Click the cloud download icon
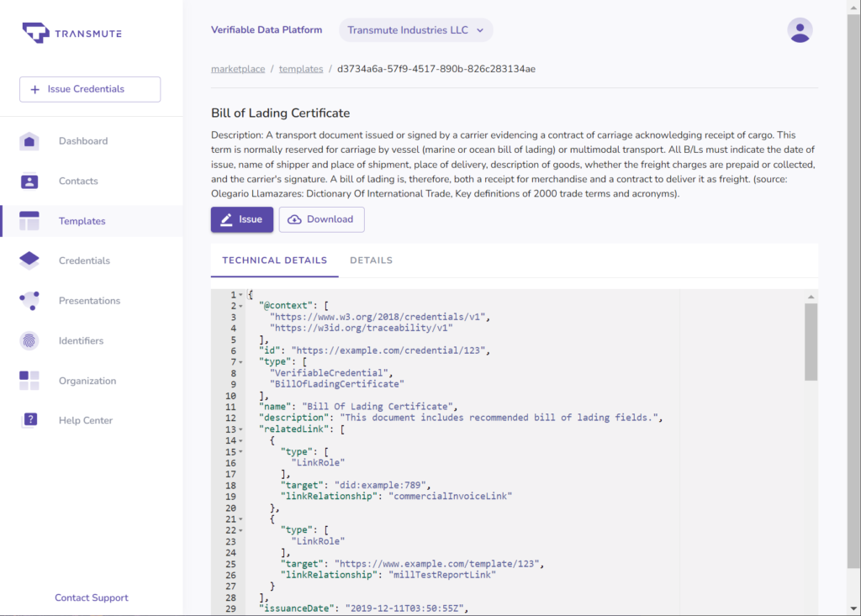The width and height of the screenshot is (861, 616). [294, 219]
